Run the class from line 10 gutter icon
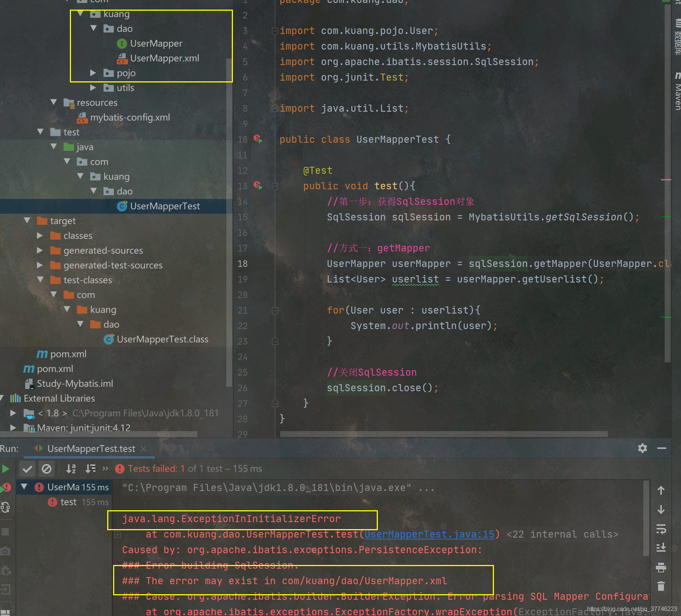 [258, 139]
